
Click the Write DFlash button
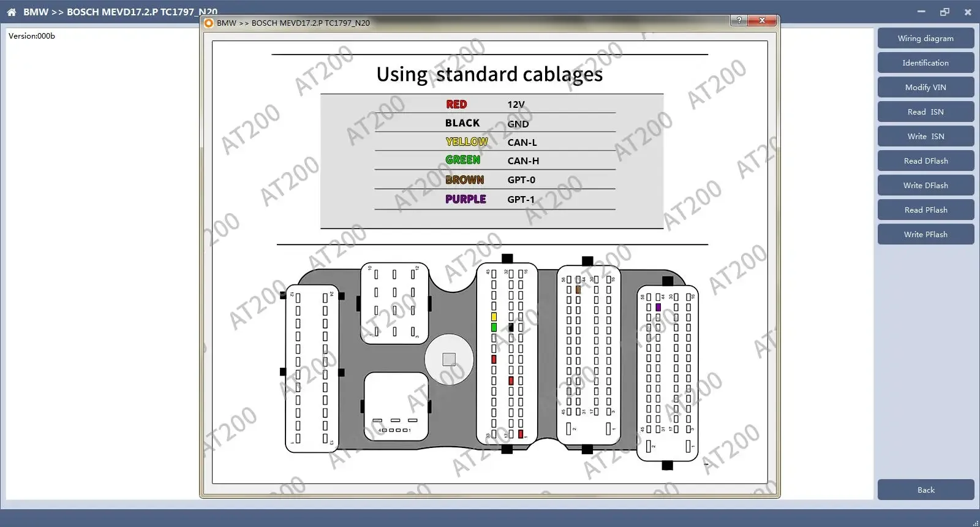(925, 185)
